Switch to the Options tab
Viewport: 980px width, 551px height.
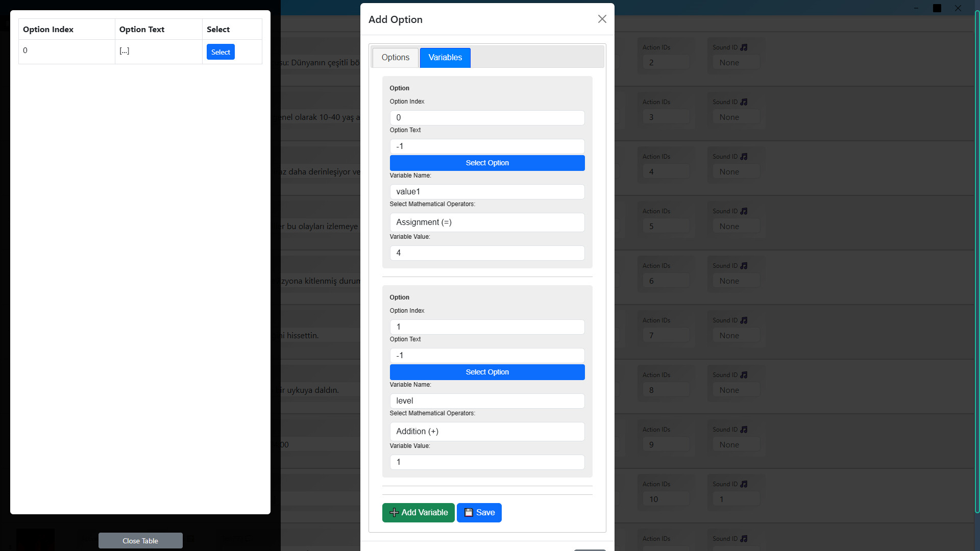395,57
